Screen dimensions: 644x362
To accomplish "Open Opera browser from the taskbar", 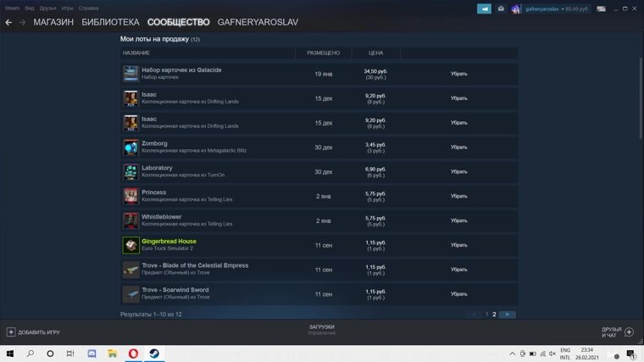I will pyautogui.click(x=133, y=354).
